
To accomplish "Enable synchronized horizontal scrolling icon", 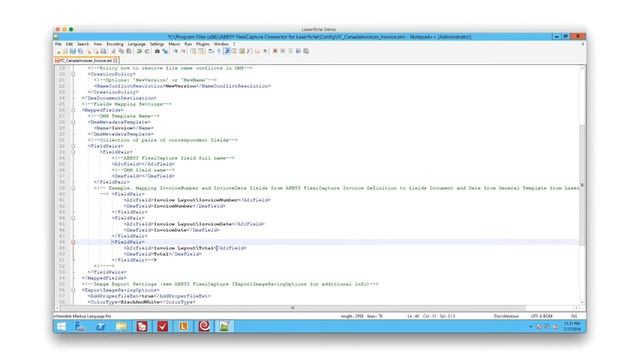I will click(201, 51).
